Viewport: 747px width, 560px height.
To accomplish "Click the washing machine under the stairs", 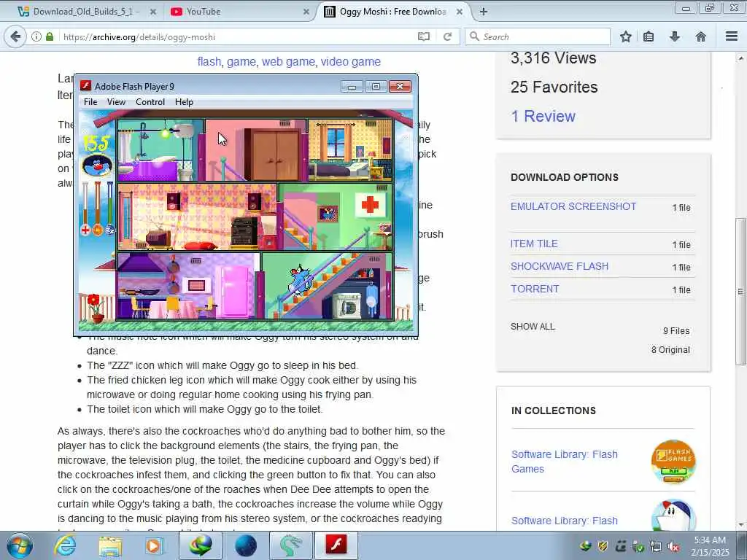I will (347, 306).
